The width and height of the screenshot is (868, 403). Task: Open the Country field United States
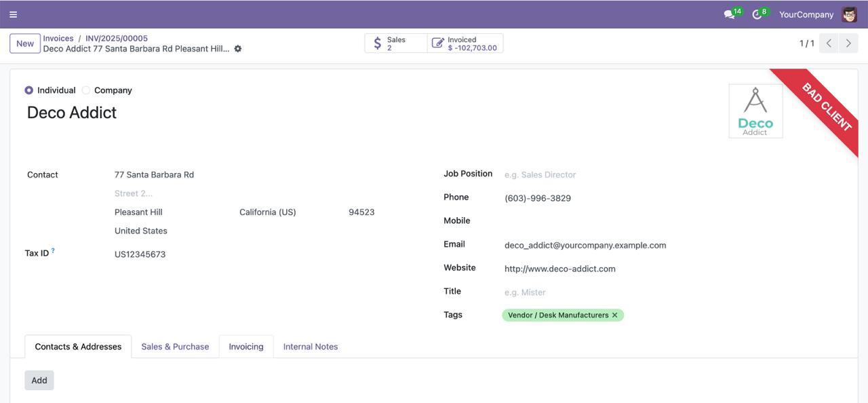pyautogui.click(x=245, y=231)
